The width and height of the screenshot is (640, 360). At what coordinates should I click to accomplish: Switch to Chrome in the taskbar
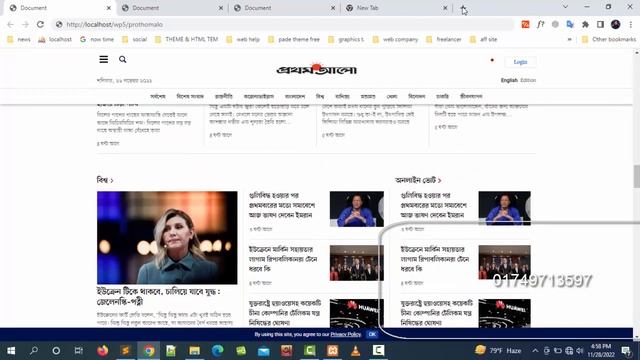[149, 350]
